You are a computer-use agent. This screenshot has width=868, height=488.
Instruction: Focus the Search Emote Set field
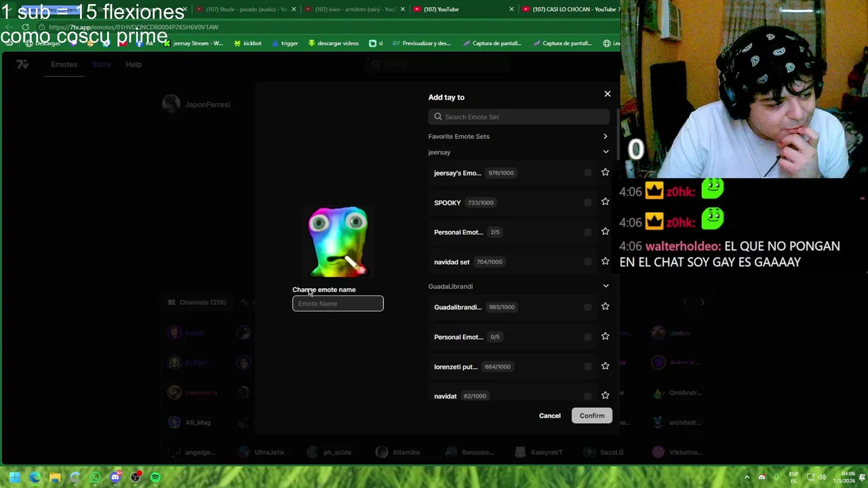[519, 117]
